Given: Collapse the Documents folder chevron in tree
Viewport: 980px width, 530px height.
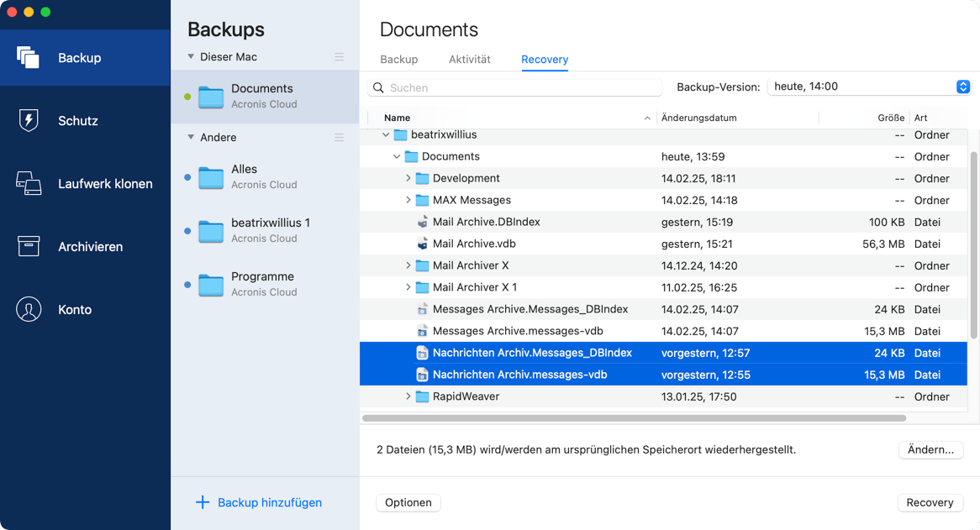Looking at the screenshot, I should [x=397, y=157].
